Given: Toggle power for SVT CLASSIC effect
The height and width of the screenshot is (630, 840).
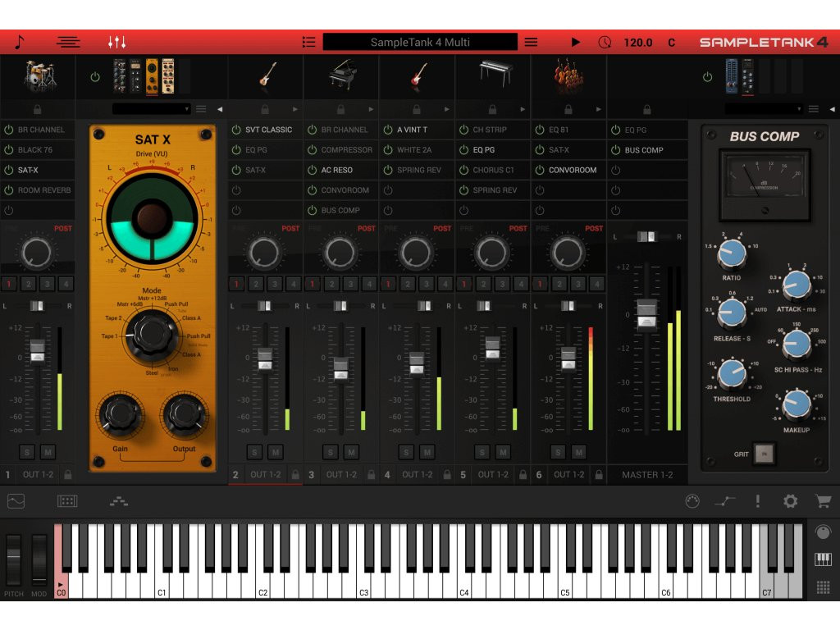Looking at the screenshot, I should tap(235, 130).
